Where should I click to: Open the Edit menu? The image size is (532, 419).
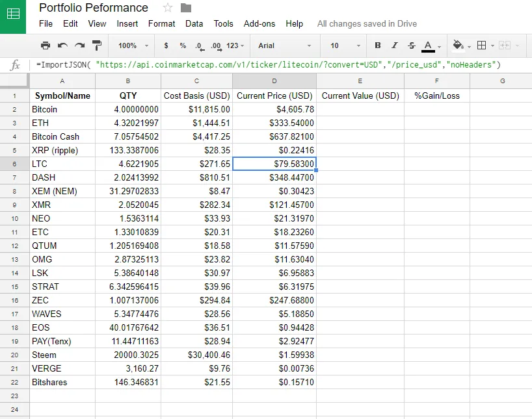click(70, 24)
